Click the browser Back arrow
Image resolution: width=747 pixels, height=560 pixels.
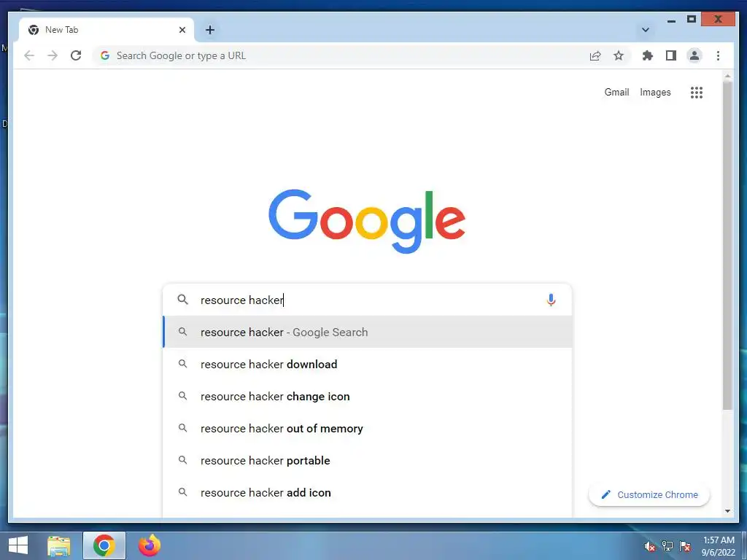[x=29, y=55]
